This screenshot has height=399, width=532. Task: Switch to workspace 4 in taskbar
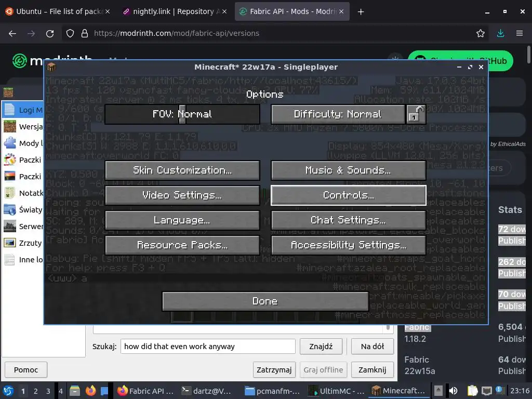(x=61, y=391)
